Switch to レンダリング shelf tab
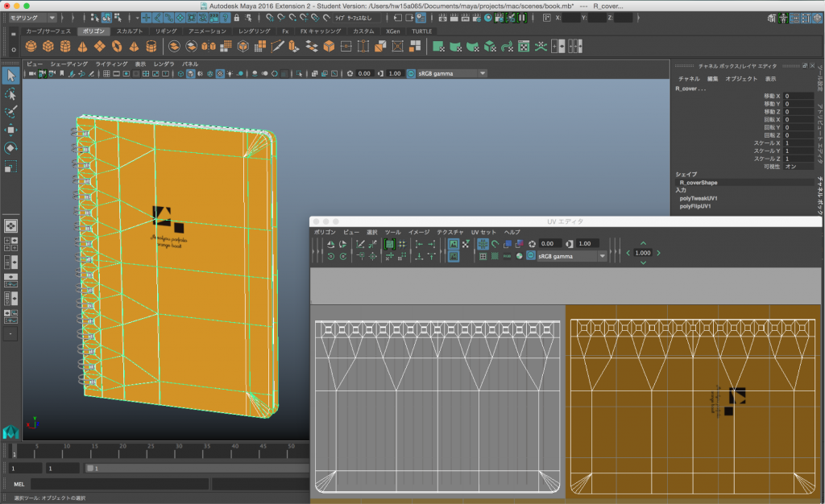825x504 pixels. [x=254, y=31]
